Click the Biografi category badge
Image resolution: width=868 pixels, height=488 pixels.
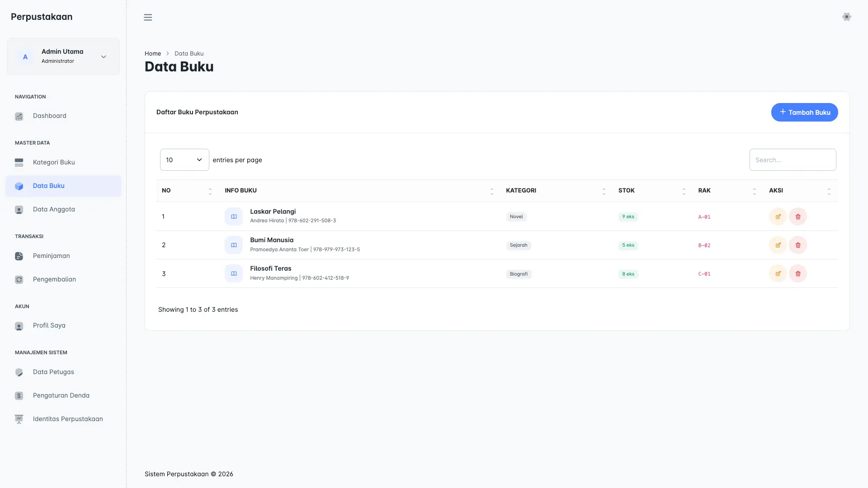(x=519, y=274)
